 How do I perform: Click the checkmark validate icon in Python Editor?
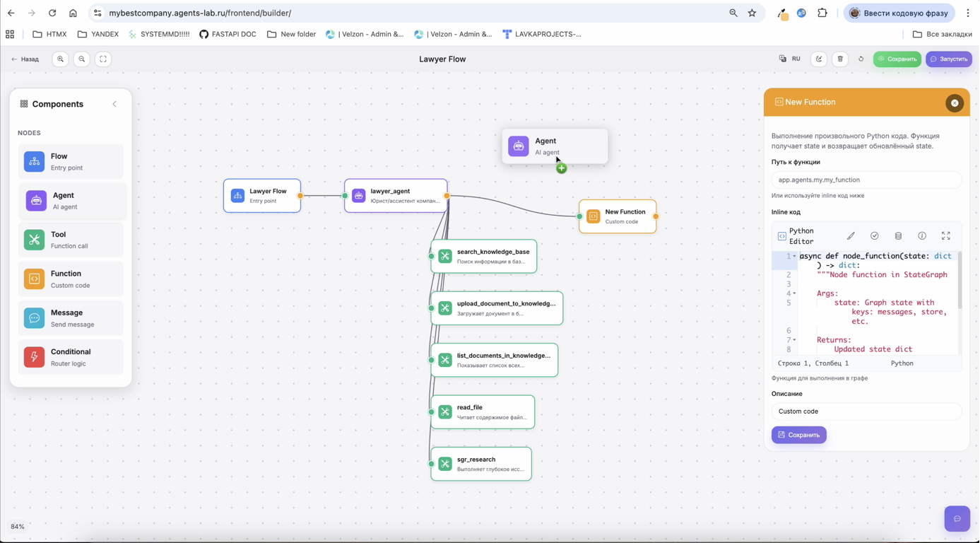[875, 236]
